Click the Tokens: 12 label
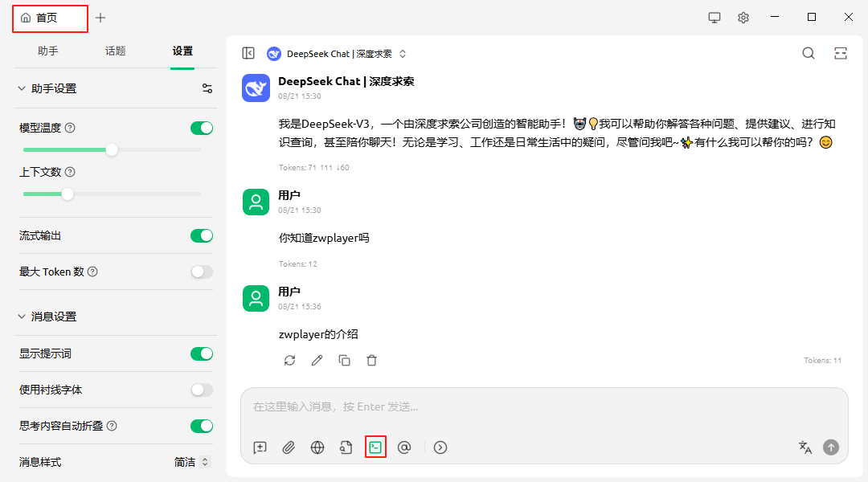868x482 pixels. coord(298,264)
